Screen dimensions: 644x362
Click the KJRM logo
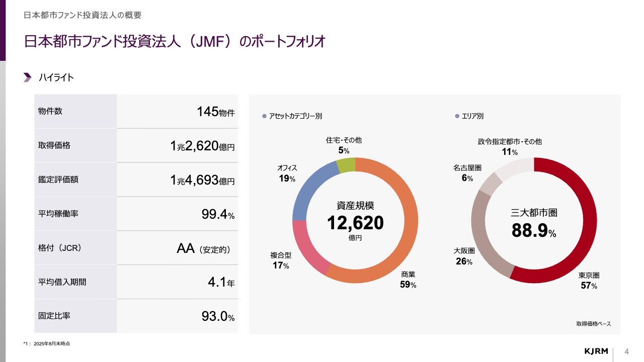596,350
